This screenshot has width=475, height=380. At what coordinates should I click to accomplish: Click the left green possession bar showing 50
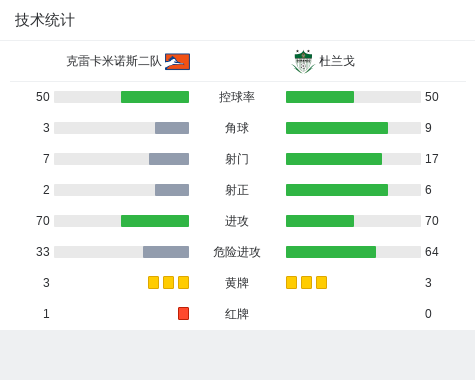click(x=155, y=97)
